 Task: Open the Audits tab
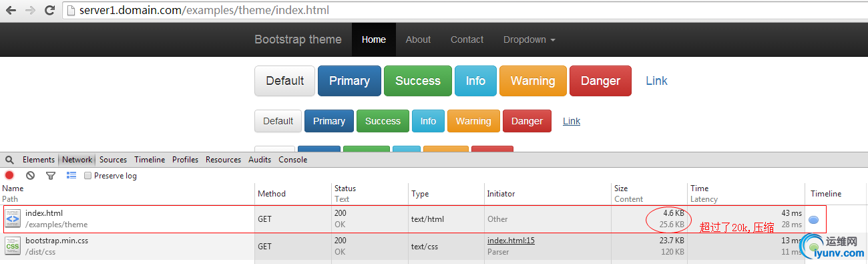pyautogui.click(x=260, y=160)
